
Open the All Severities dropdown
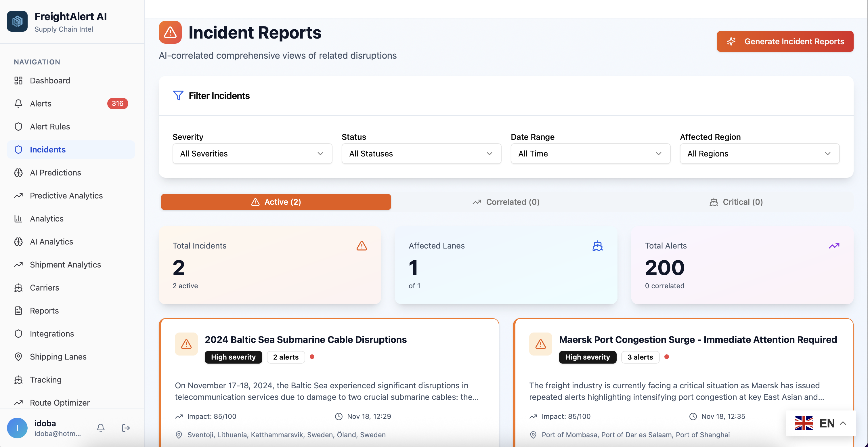252,153
